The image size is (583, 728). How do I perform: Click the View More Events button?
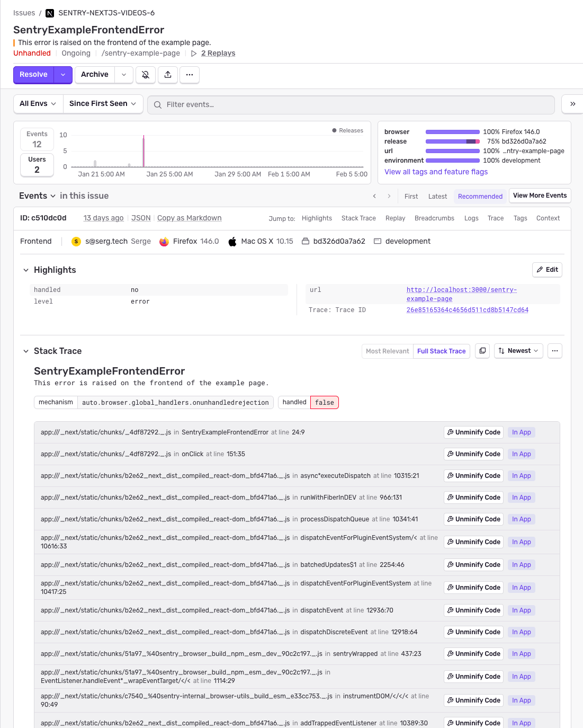tap(540, 196)
